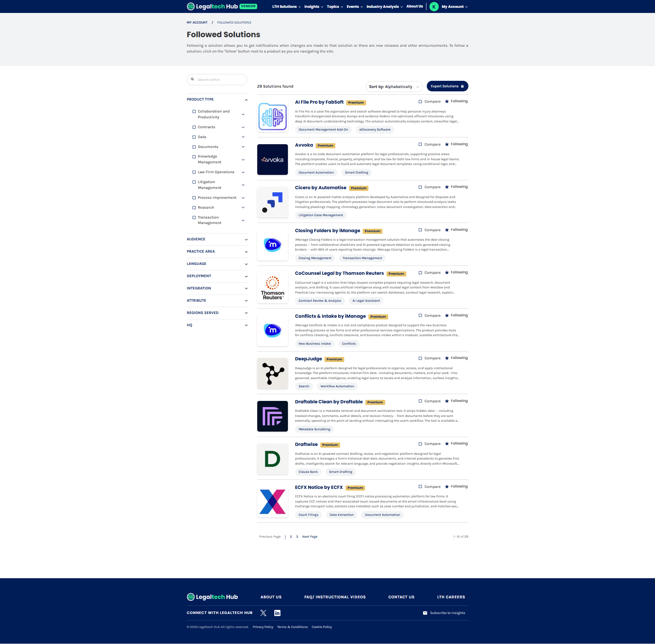This screenshot has width=655, height=644.
Task: Collapse the Product Type filter section
Action: (217, 100)
